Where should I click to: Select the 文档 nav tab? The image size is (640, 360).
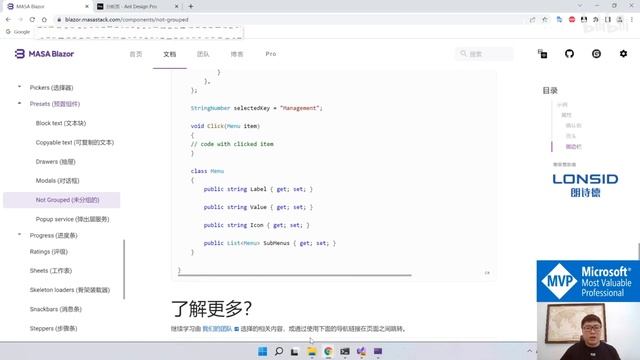point(170,54)
